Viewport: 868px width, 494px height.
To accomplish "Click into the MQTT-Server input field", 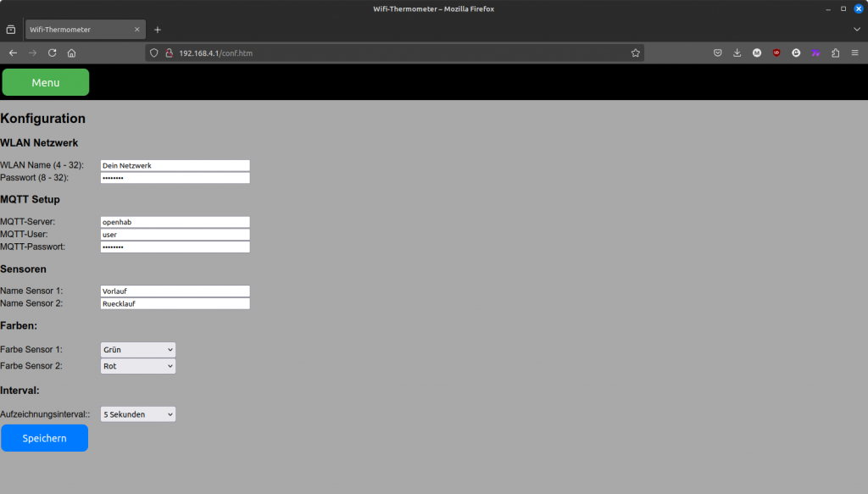I will click(x=175, y=222).
